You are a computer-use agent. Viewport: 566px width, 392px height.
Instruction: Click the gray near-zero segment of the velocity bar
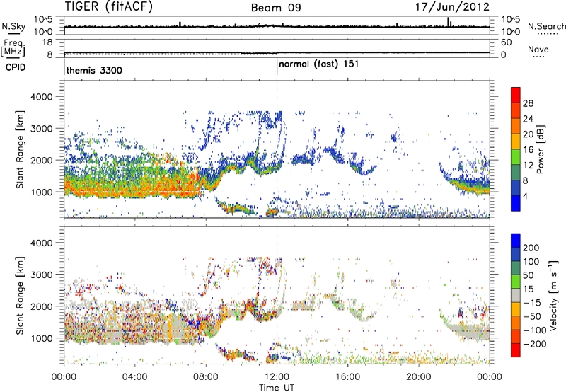tap(516, 295)
